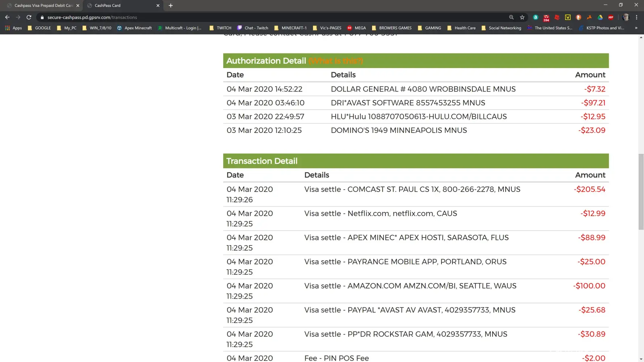Screen dimensions: 644x362
Task: Switch to Cashpass Visa Prepaid Debit Card tab
Action: 43,5
